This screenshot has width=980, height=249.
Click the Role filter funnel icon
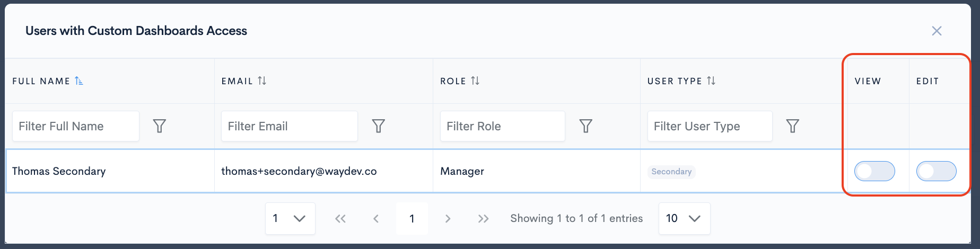coord(585,126)
